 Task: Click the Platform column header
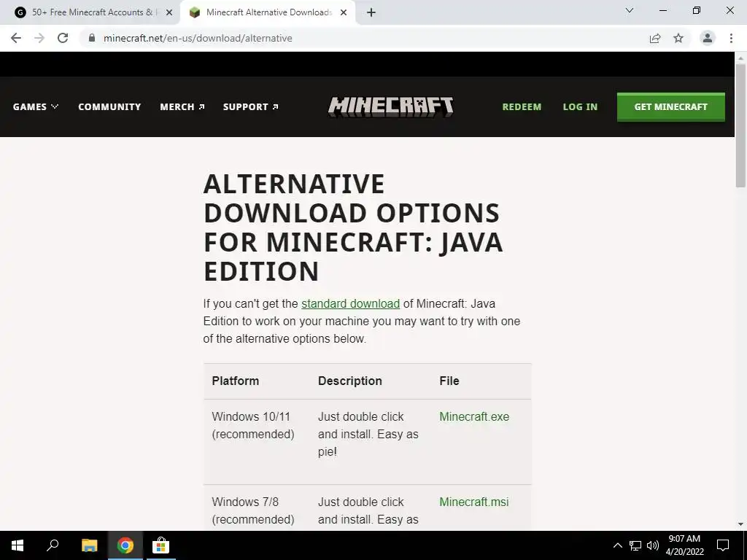236,381
